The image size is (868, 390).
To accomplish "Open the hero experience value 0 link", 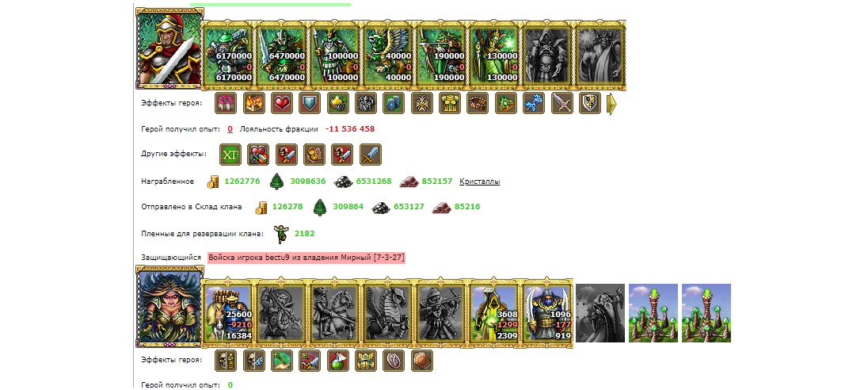I will (230, 129).
